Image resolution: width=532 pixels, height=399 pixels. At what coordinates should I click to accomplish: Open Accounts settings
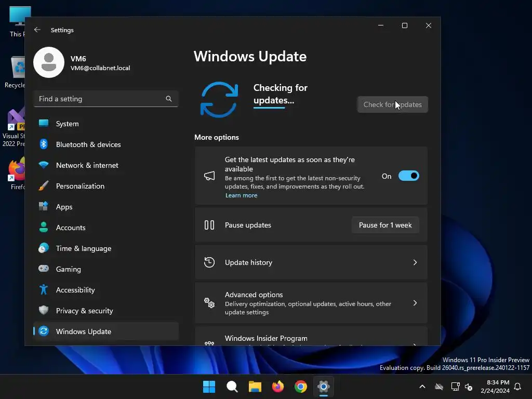tap(106, 228)
